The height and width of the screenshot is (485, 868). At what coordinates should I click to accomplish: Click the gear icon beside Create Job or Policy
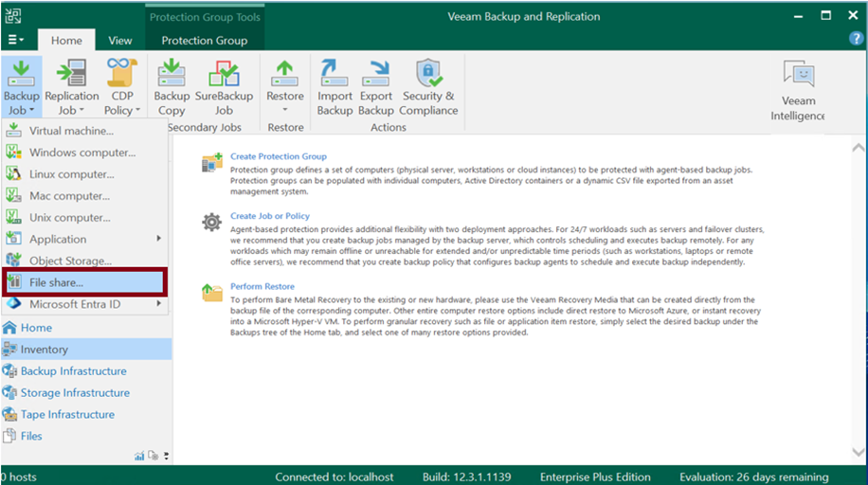click(x=211, y=222)
